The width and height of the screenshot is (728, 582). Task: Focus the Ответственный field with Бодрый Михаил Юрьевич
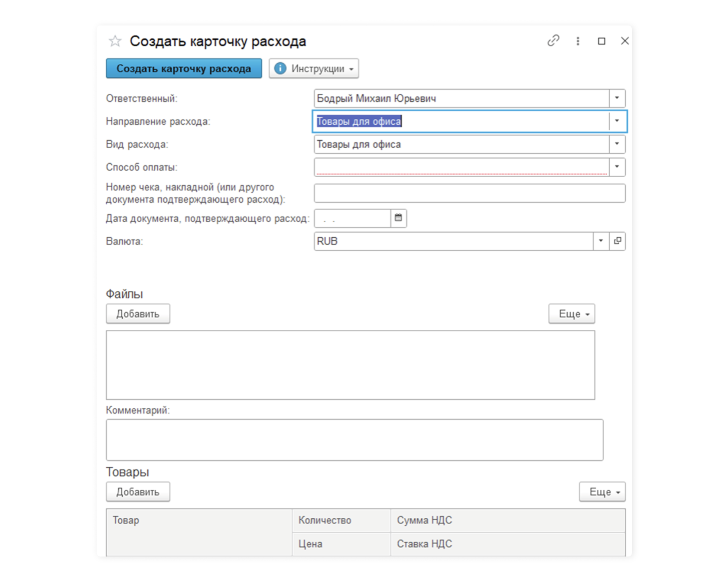[x=461, y=98]
